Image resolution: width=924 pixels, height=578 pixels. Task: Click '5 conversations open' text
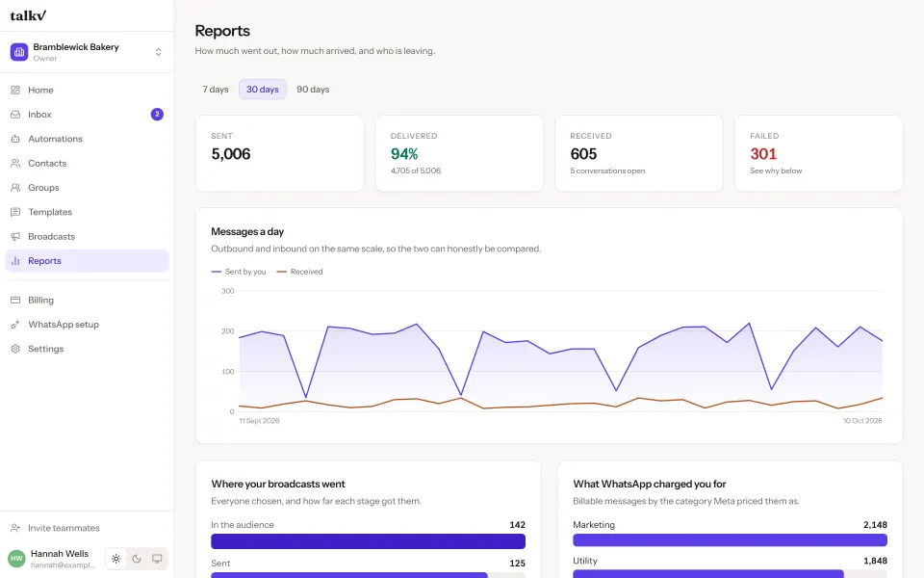pos(607,171)
